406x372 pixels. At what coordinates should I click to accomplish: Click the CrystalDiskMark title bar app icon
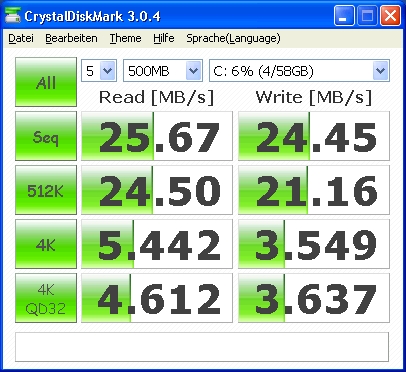13,16
